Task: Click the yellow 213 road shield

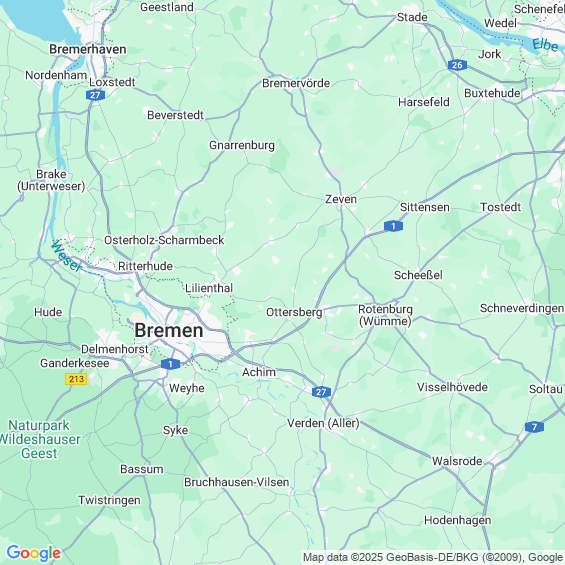Action: coord(76,379)
